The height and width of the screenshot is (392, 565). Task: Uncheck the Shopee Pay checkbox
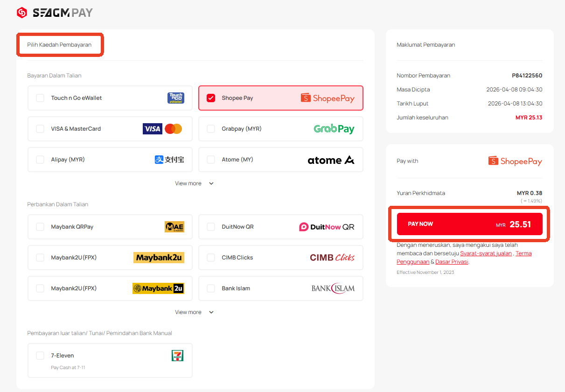point(211,98)
